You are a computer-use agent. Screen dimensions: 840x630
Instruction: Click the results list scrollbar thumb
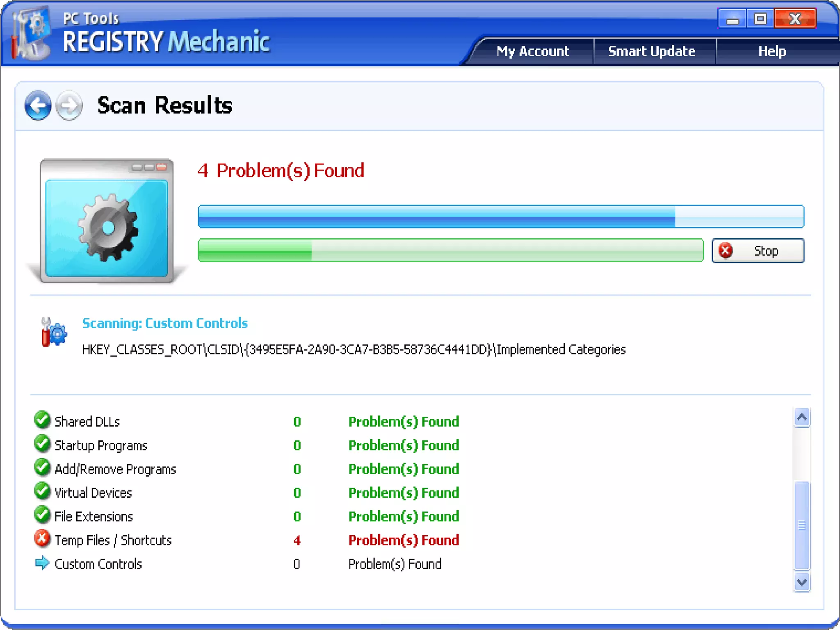(801, 525)
